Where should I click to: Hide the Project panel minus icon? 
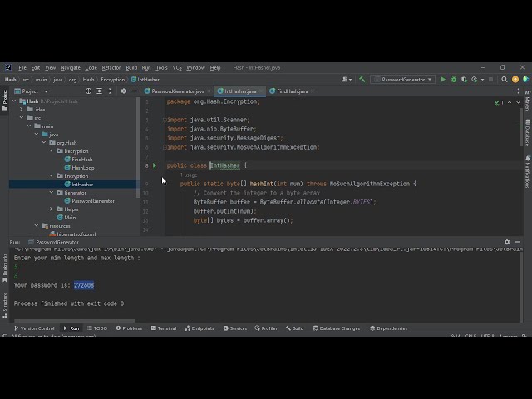point(135,91)
